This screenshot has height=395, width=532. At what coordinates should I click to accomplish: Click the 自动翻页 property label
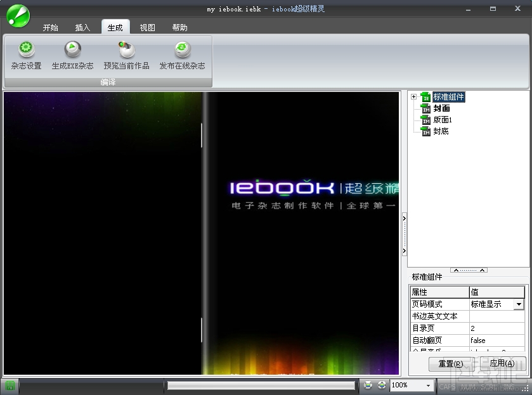coord(439,340)
